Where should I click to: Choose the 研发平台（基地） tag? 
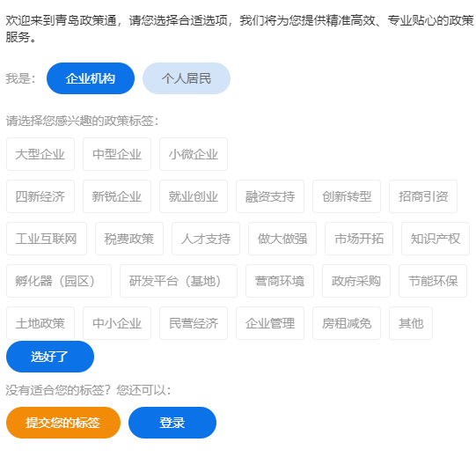pos(179,281)
